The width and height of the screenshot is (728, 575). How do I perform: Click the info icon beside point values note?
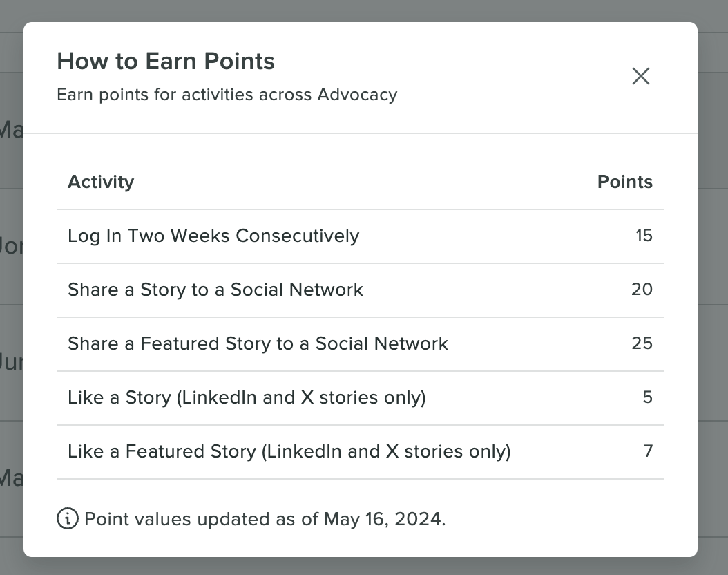pyautogui.click(x=67, y=518)
